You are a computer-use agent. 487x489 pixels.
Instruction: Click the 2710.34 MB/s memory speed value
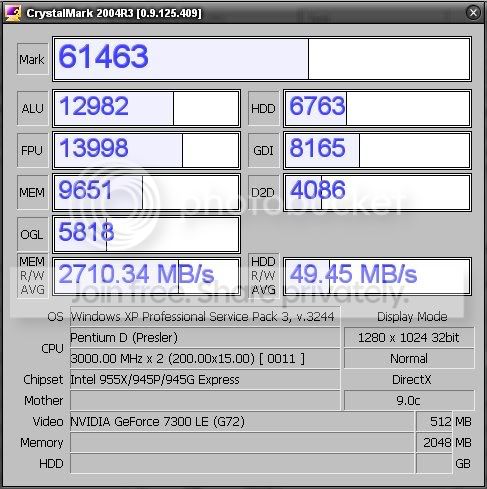146,276
